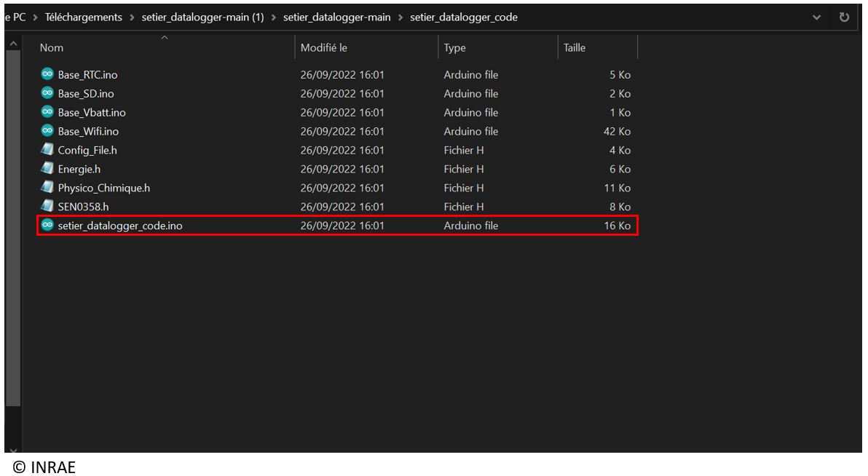Click the Arduino icon of Base_RTC.ino
The width and height of the screenshot is (868, 476).
pos(47,75)
